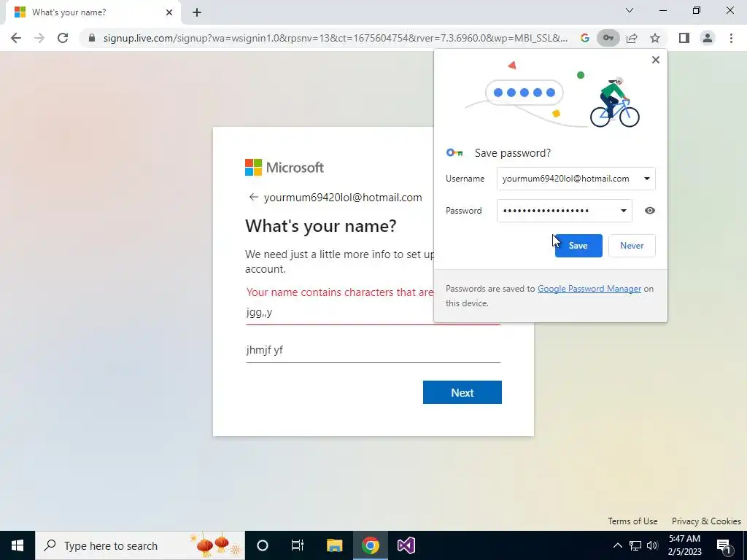Open the Google Password Manager link
747x560 pixels.
[x=589, y=289]
